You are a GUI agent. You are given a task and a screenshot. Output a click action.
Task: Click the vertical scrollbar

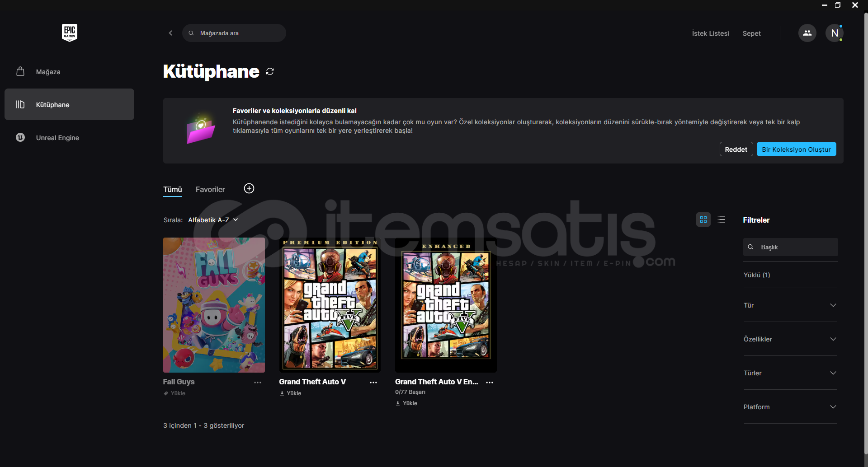coord(865,233)
